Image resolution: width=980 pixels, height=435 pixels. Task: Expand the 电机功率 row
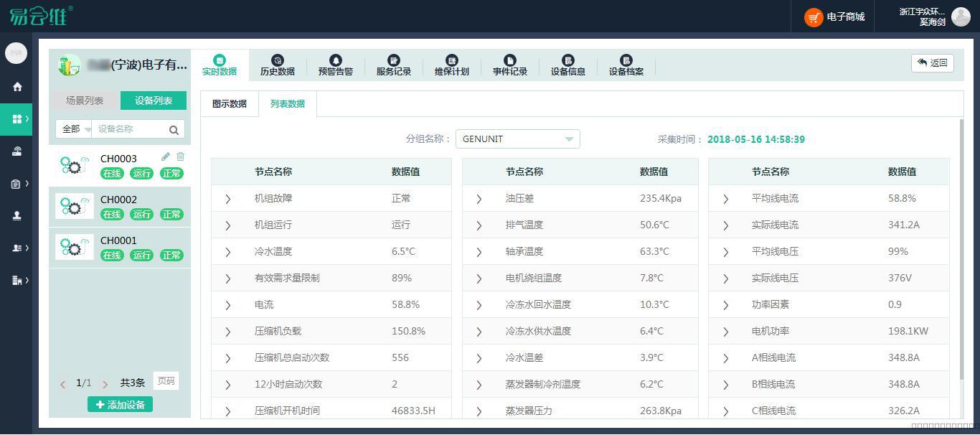726,332
